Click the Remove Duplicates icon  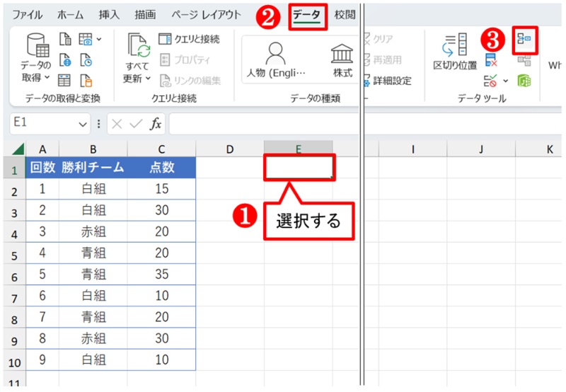(491, 60)
